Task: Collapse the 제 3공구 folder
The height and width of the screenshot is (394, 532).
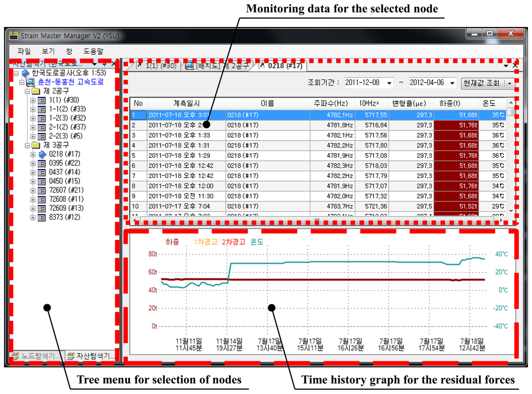Action: coord(27,145)
